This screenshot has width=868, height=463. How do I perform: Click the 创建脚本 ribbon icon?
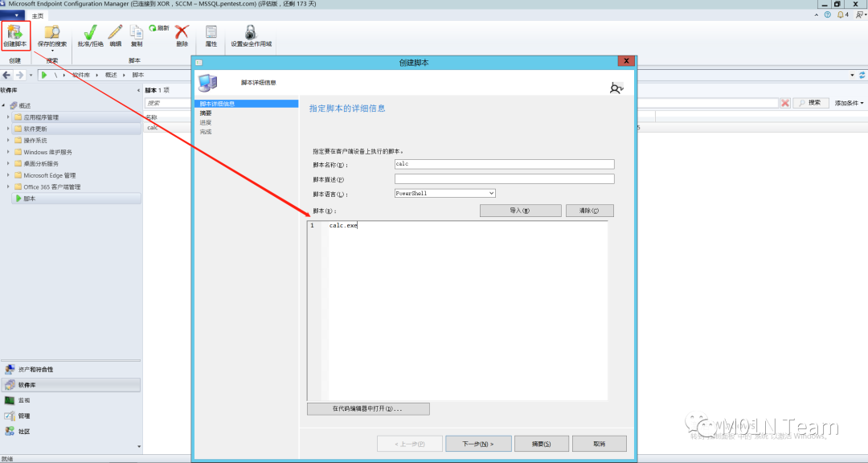tap(15, 32)
